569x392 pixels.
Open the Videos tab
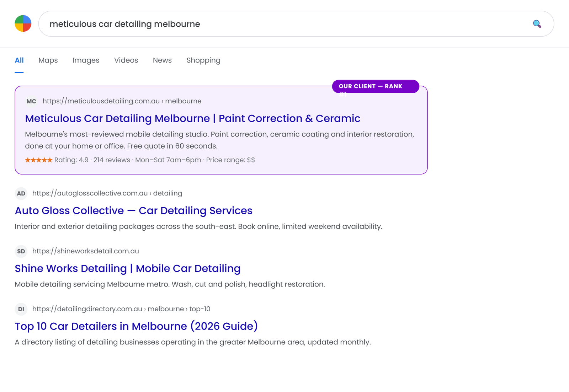[126, 60]
